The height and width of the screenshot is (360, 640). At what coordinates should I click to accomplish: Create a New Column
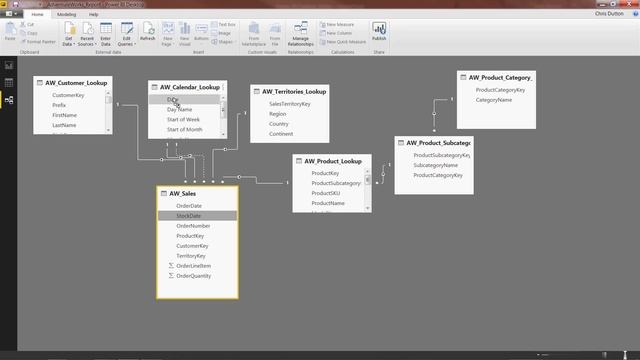336,33
